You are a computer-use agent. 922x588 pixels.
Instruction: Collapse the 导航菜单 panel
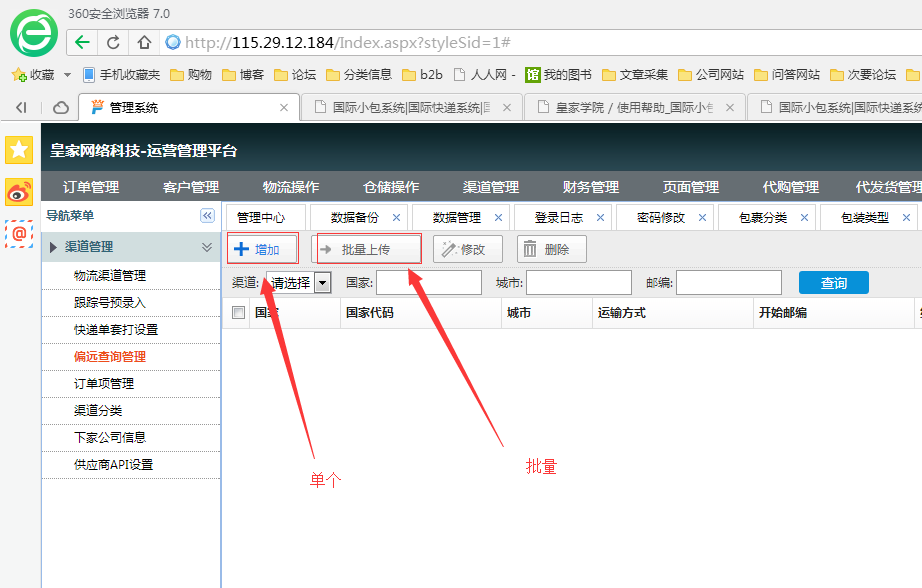pyautogui.click(x=207, y=216)
